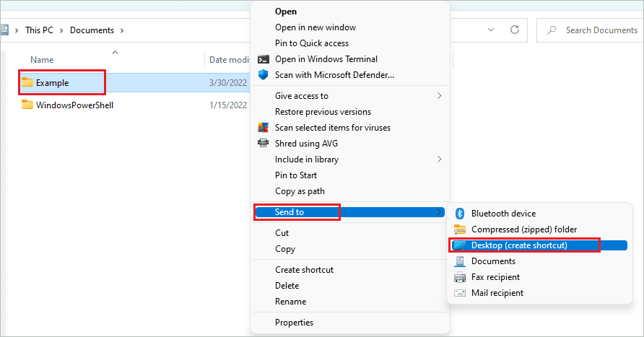Select Copy from context menu

[285, 249]
